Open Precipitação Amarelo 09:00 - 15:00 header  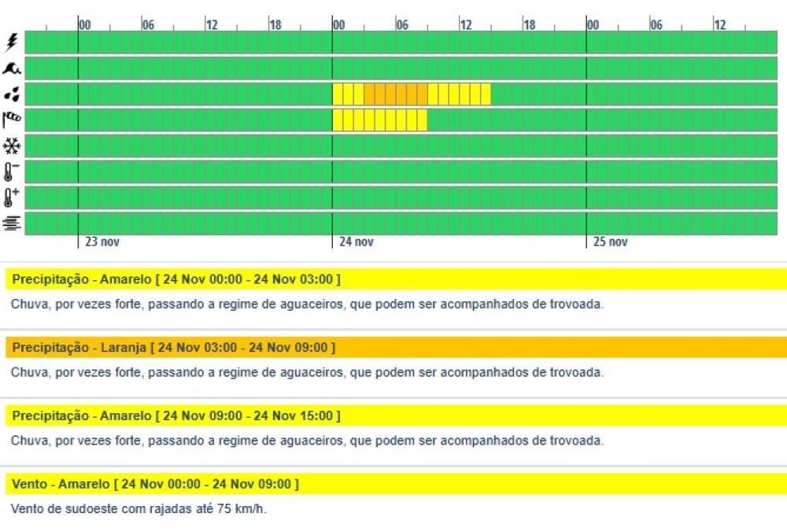pos(396,416)
